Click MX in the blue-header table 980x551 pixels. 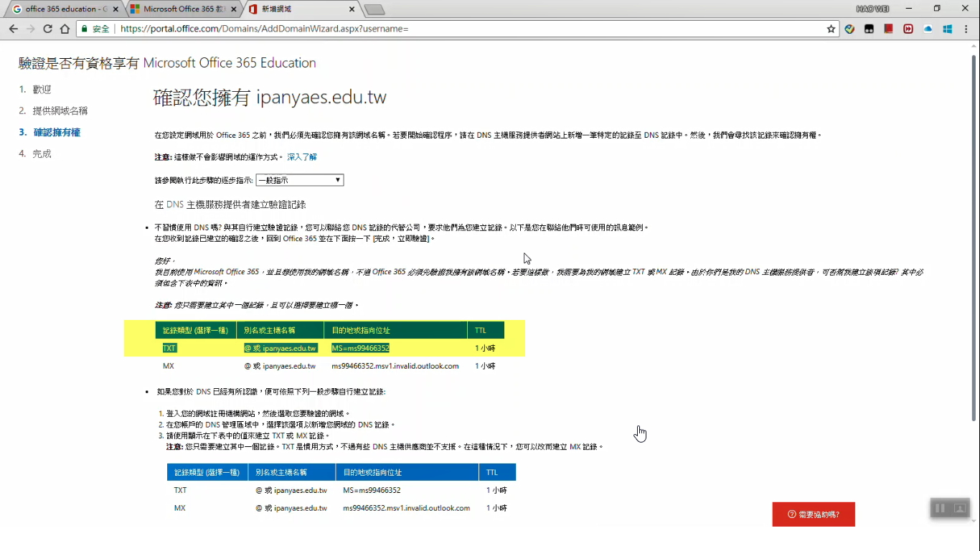pyautogui.click(x=180, y=508)
